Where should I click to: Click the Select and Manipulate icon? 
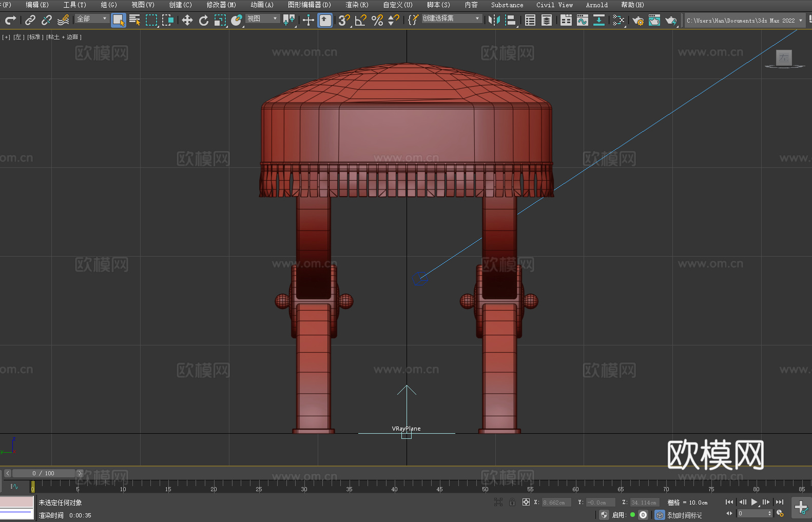pos(308,20)
